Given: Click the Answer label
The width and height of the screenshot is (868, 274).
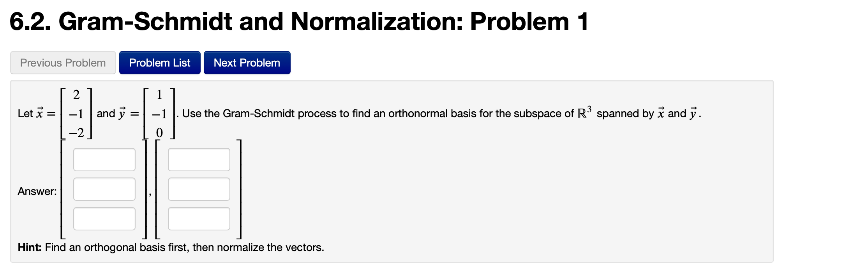Looking at the screenshot, I should 37,191.
